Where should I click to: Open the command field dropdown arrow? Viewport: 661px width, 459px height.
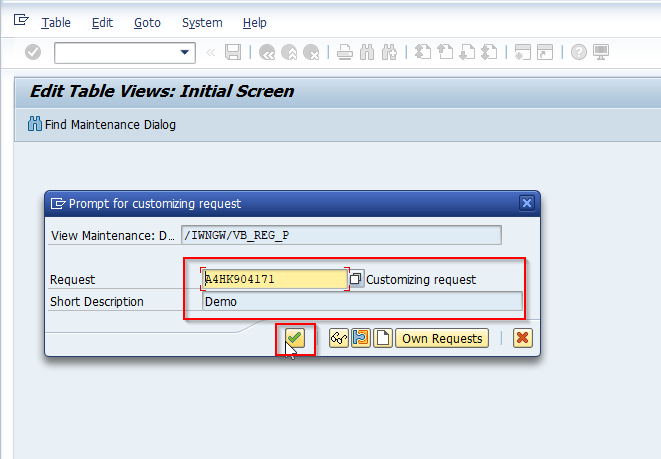click(185, 52)
